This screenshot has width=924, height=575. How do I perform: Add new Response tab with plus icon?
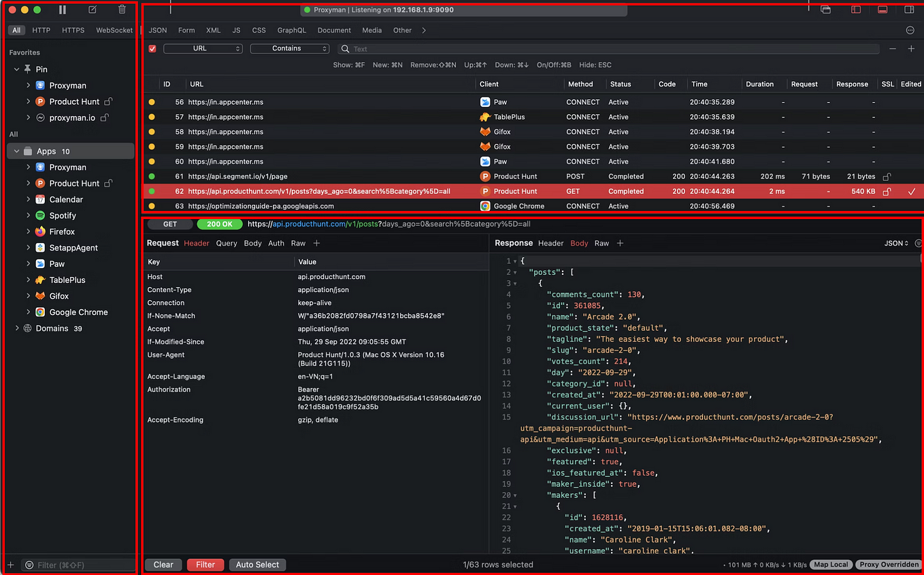coord(620,243)
